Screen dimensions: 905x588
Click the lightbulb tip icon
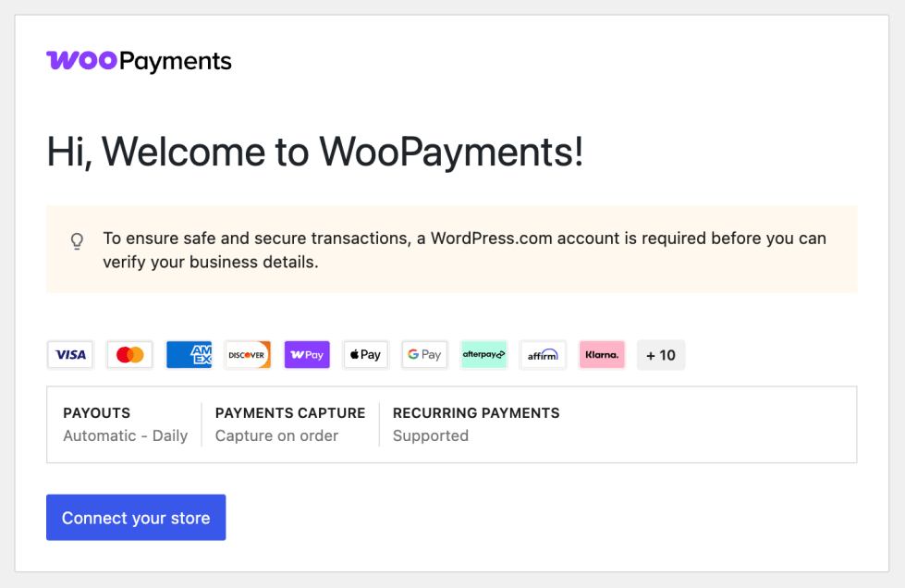tap(77, 240)
